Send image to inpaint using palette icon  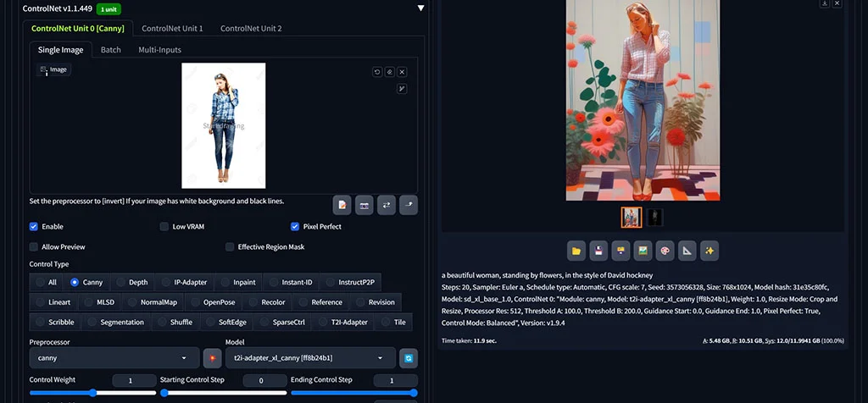click(665, 251)
